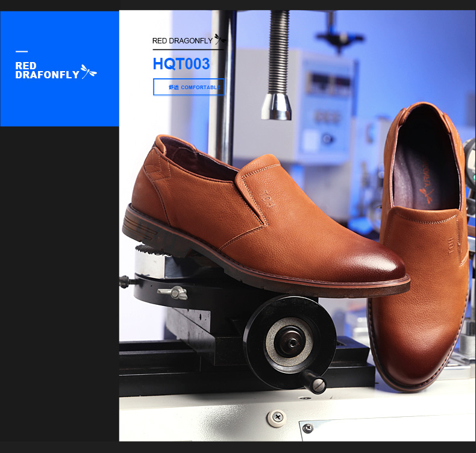The width and height of the screenshot is (476, 453).
Task: Click the Phillips screw on the white plate
Action: pos(277,416)
